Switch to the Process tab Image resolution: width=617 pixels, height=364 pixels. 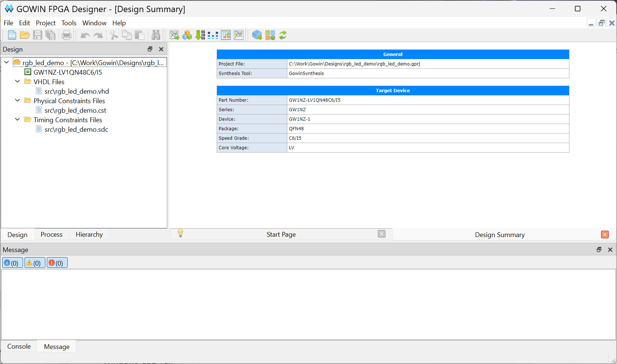tap(52, 234)
